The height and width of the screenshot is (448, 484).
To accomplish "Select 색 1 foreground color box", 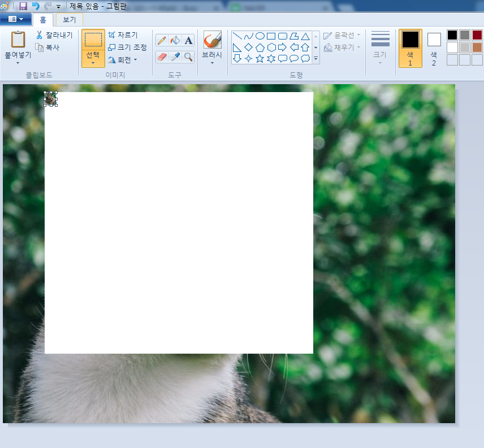I will pyautogui.click(x=410, y=48).
